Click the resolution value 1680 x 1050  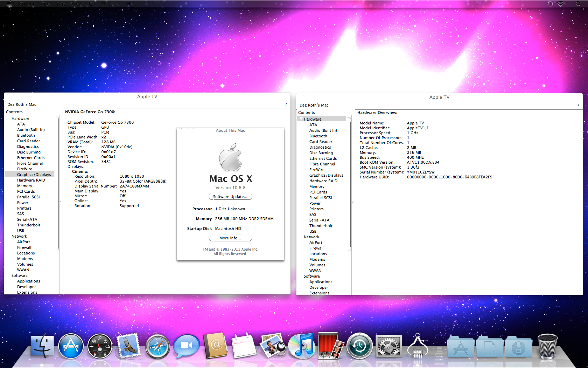(x=132, y=176)
